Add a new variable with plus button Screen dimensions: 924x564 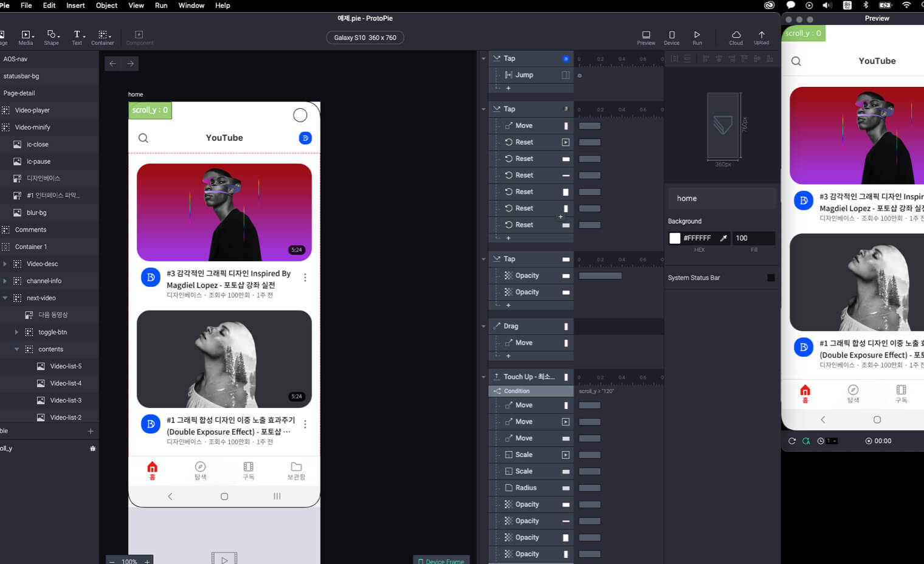[x=91, y=431]
